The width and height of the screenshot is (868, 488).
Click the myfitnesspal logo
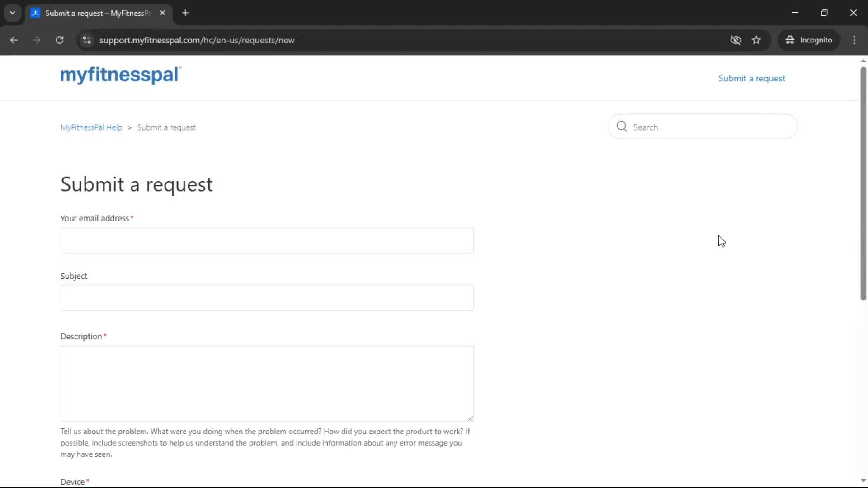click(121, 75)
